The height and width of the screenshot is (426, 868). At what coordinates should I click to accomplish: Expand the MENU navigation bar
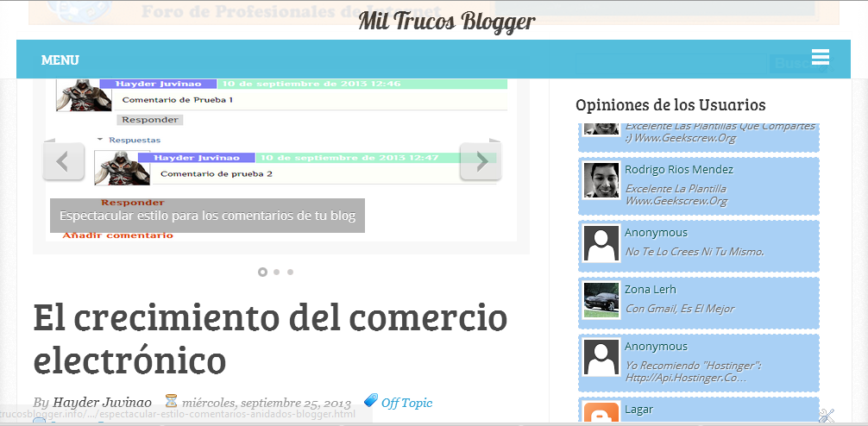(60, 60)
